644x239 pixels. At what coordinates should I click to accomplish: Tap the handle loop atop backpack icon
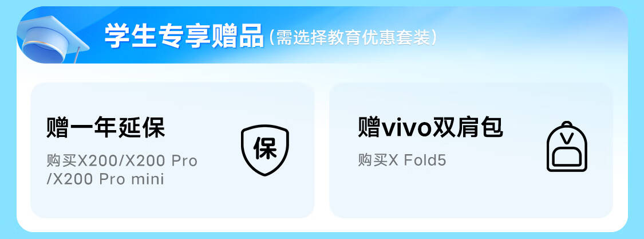tap(567, 124)
